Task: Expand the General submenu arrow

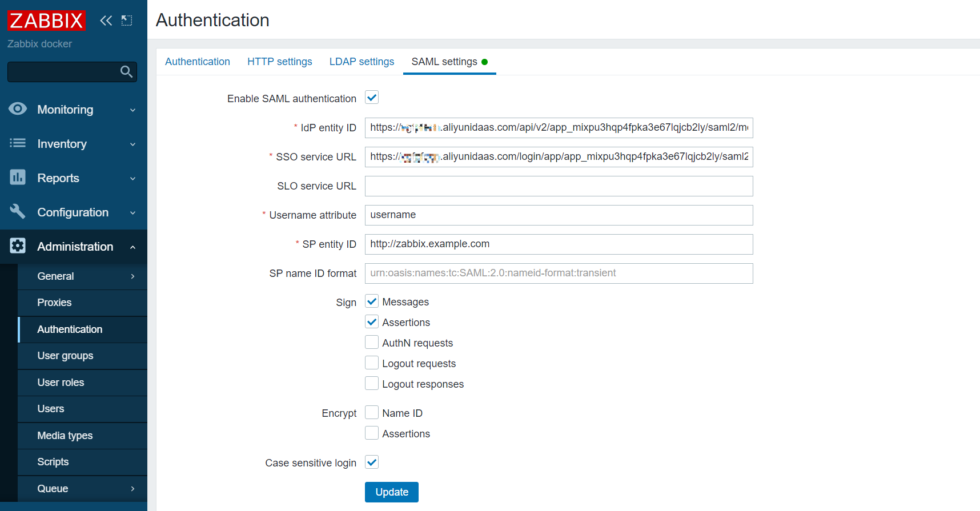Action: coord(132,276)
